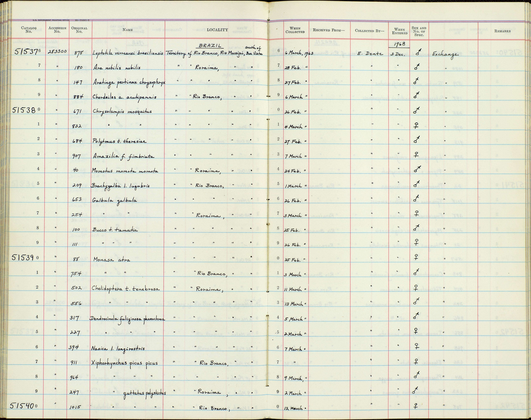This screenshot has width=531, height=420.
Task: Click the 'When Collected' column header
Action: tap(295, 30)
